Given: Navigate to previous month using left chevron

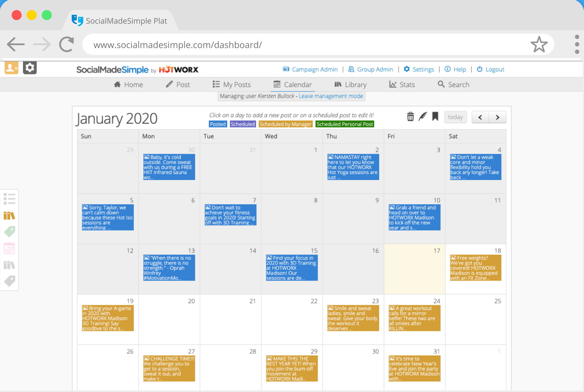Looking at the screenshot, I should click(x=480, y=117).
